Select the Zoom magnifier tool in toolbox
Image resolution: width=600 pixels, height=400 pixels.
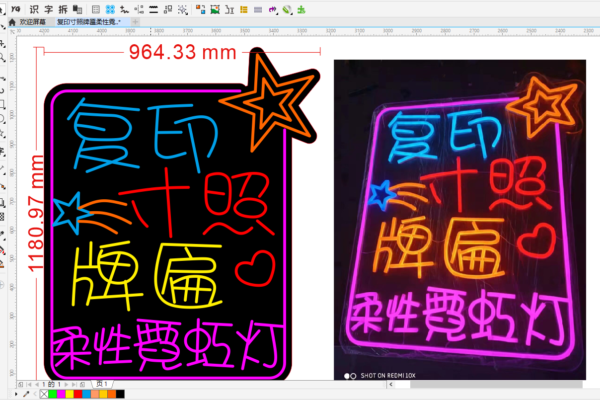3,58
